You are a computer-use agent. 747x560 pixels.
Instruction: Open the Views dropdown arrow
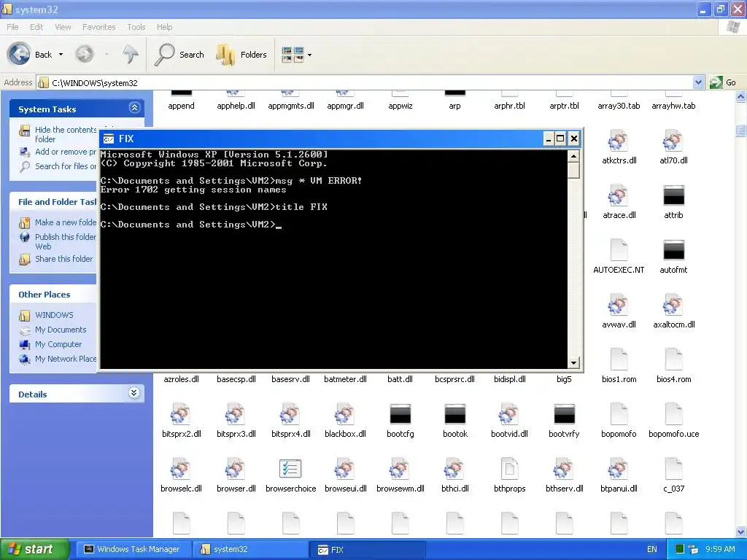coord(309,55)
